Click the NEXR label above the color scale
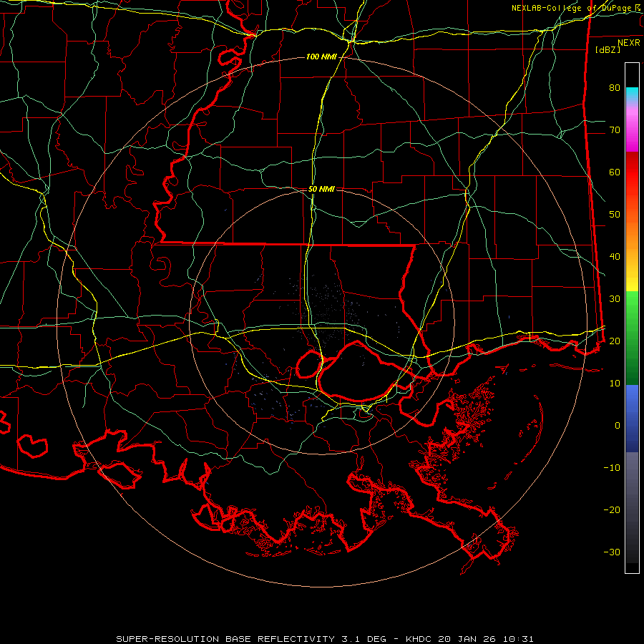The image size is (644, 644). (x=628, y=43)
